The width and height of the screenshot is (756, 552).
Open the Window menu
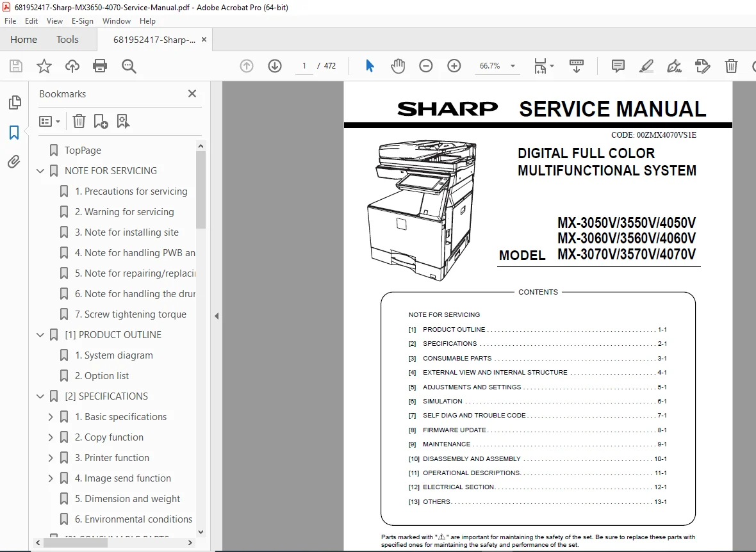(116, 21)
